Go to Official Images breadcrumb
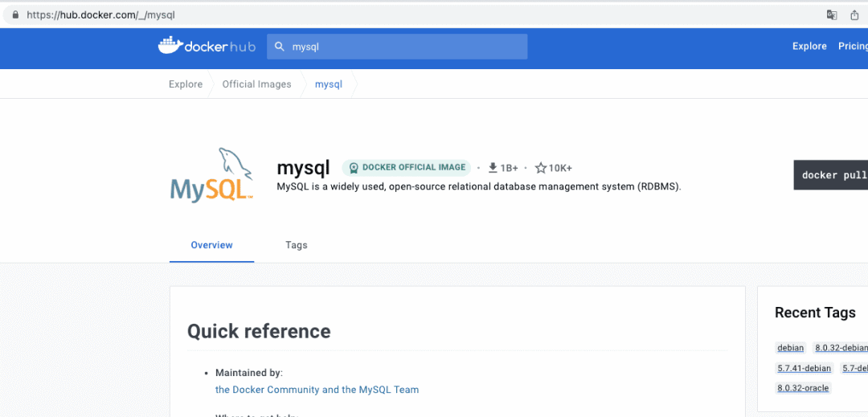The height and width of the screenshot is (417, 868). tap(256, 84)
